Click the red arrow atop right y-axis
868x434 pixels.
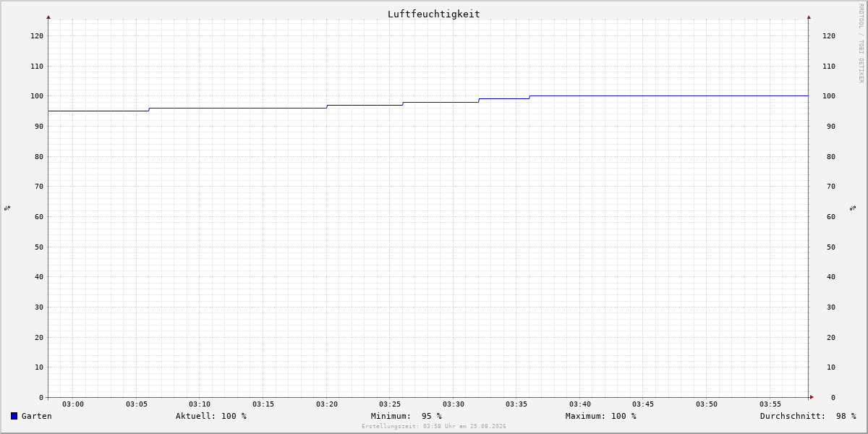pyautogui.click(x=809, y=17)
